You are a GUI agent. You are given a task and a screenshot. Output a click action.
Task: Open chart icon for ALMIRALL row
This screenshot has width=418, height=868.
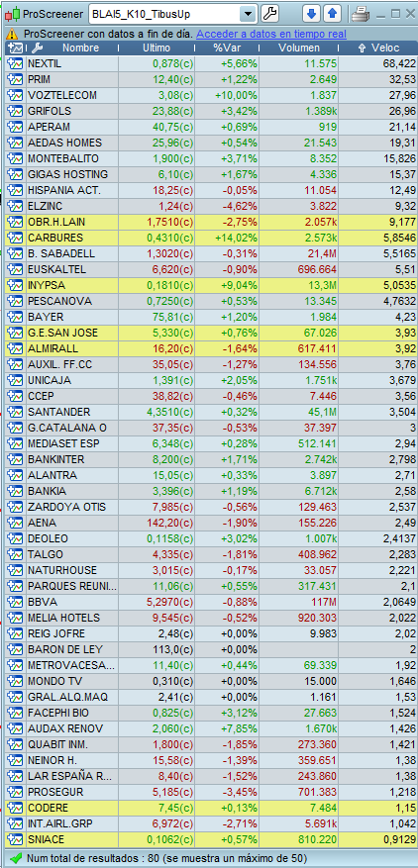click(x=15, y=348)
